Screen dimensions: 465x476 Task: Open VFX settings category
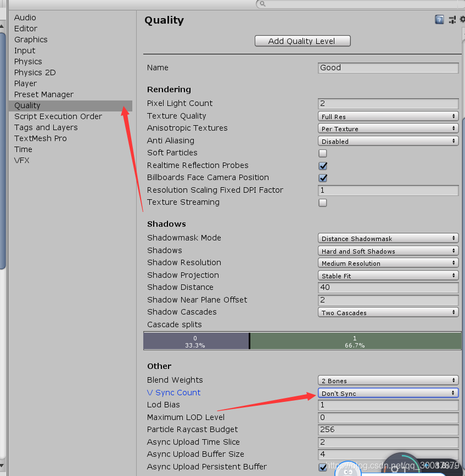pyautogui.click(x=22, y=160)
